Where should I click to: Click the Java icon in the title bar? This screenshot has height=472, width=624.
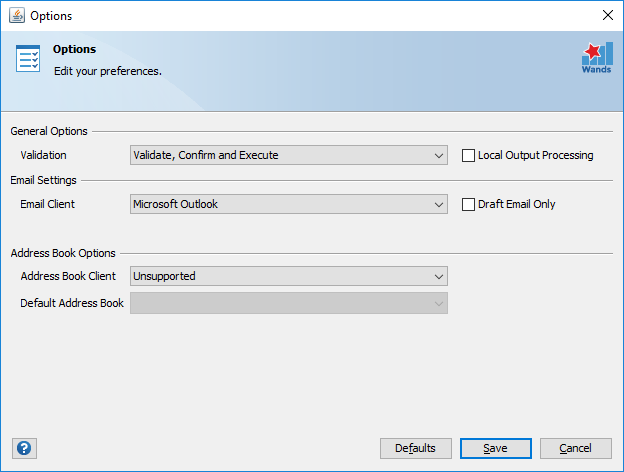coord(16,15)
